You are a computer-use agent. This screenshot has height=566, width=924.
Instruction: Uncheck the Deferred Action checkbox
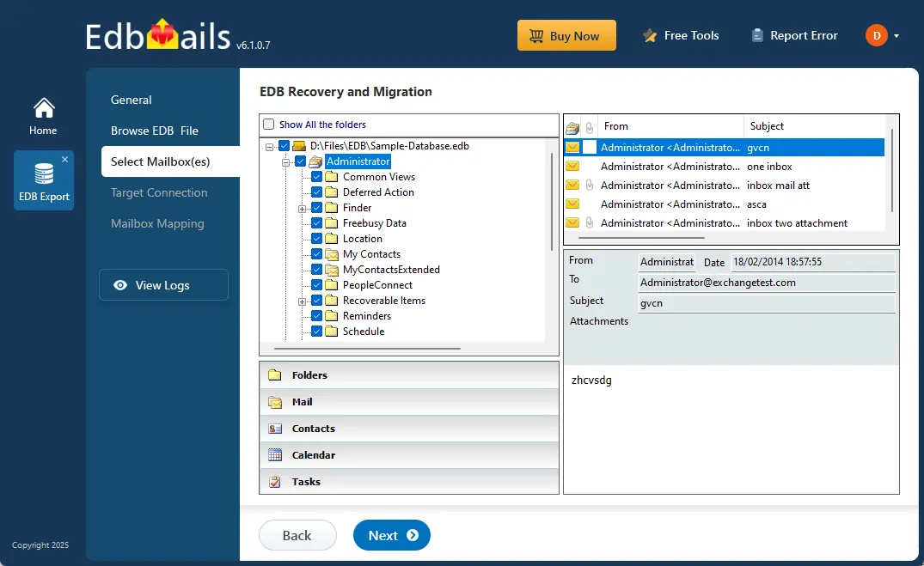pos(316,192)
